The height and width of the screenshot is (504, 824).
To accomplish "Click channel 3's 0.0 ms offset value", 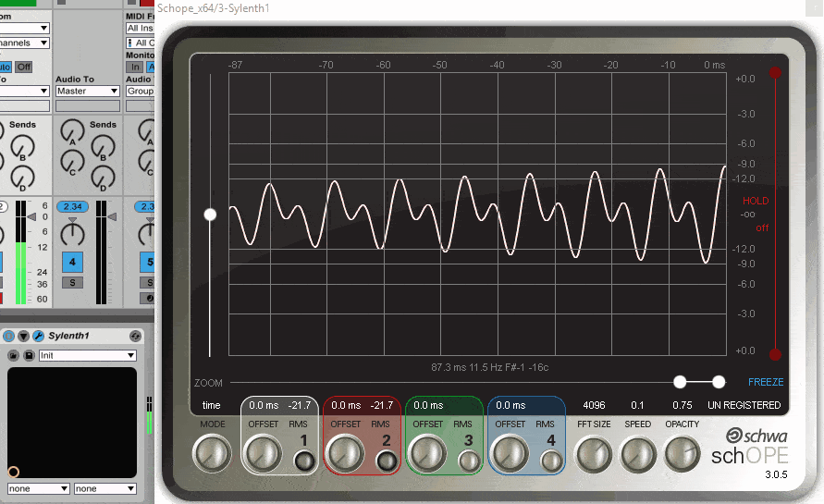I will pyautogui.click(x=428, y=405).
